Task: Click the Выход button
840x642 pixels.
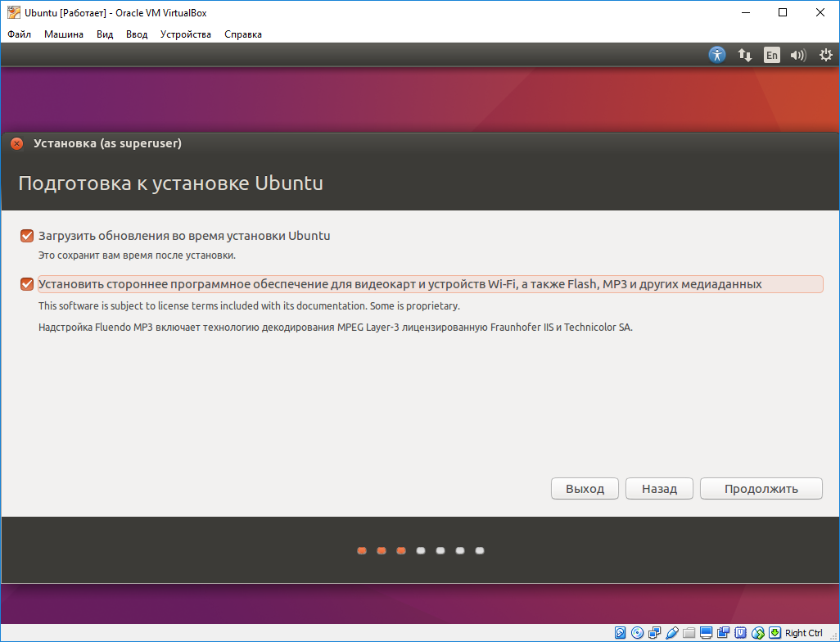Action: [x=585, y=489]
